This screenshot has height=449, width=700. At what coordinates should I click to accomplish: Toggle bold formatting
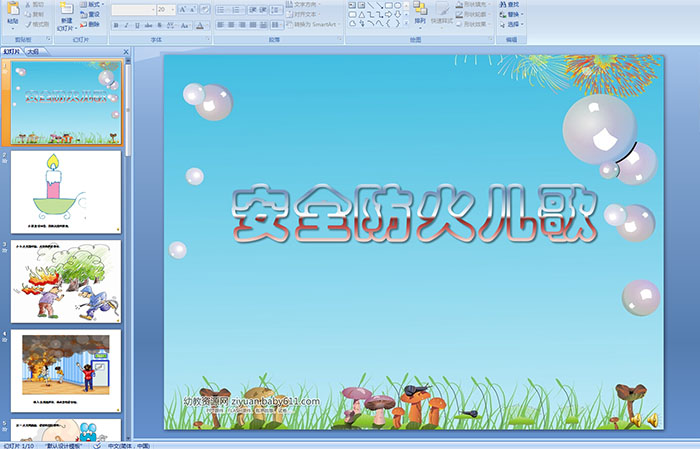click(116, 25)
